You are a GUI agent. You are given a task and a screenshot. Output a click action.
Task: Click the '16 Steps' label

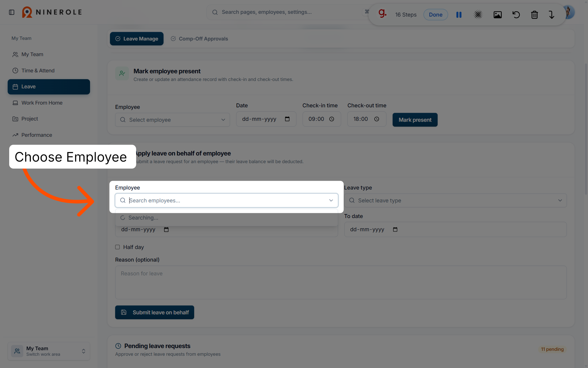[406, 15]
